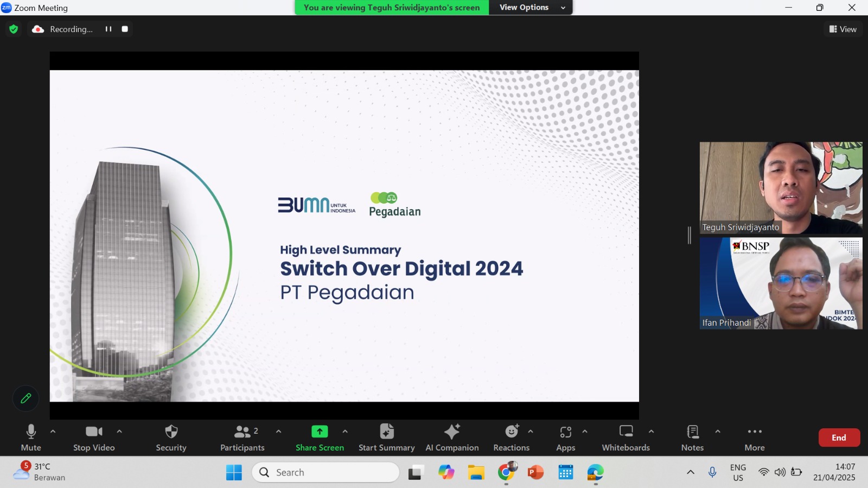Click the video panel resize handle

(x=690, y=235)
